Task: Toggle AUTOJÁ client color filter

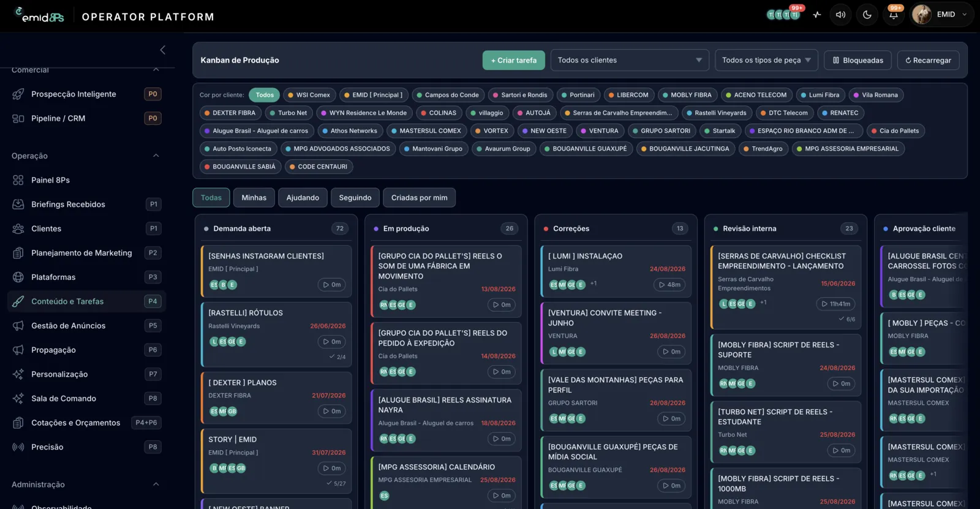Action: (533, 113)
